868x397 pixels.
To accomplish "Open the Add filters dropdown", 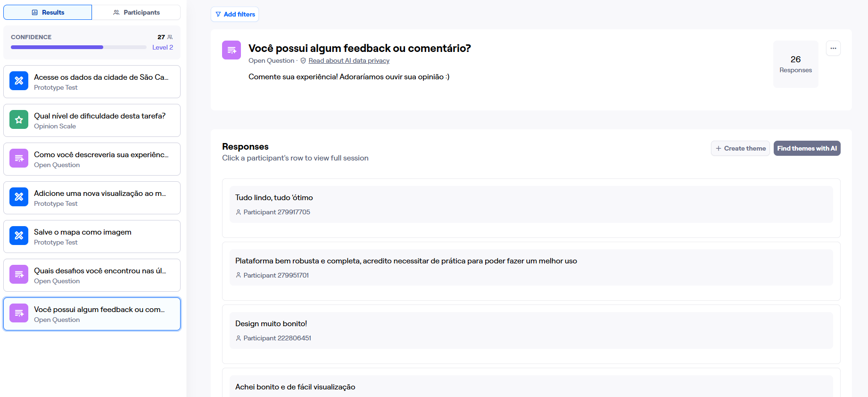I will [235, 14].
